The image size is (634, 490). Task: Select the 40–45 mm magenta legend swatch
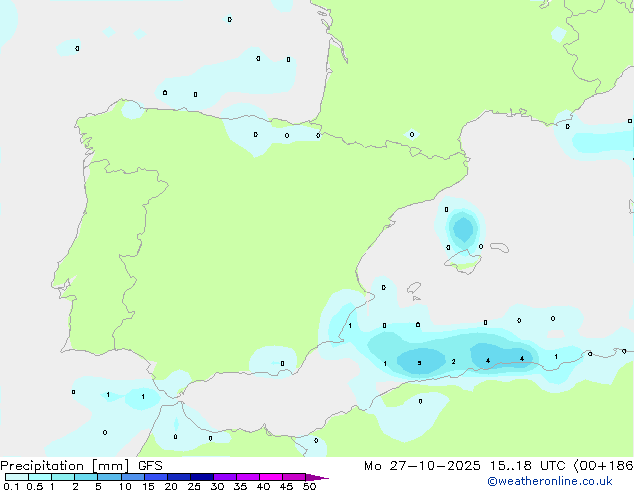point(271,477)
